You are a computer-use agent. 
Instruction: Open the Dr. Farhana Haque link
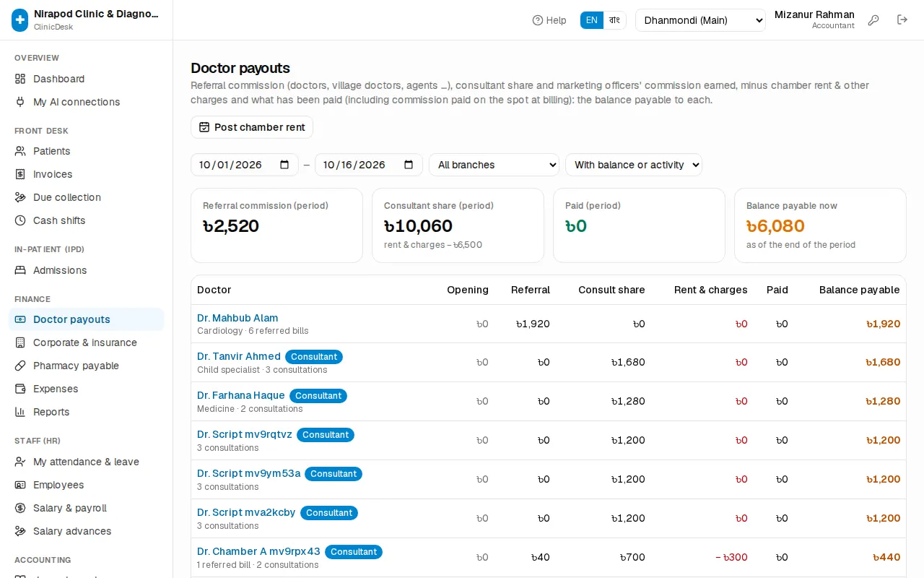click(241, 395)
